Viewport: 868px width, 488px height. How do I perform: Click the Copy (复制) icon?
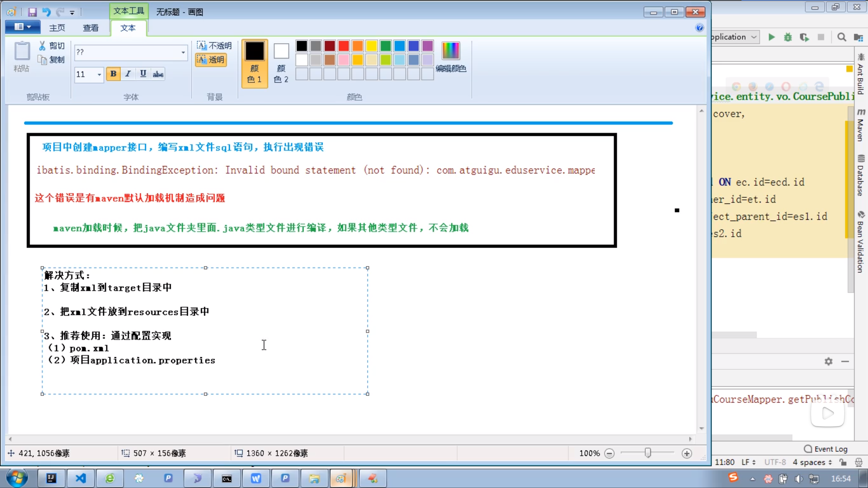coord(42,60)
